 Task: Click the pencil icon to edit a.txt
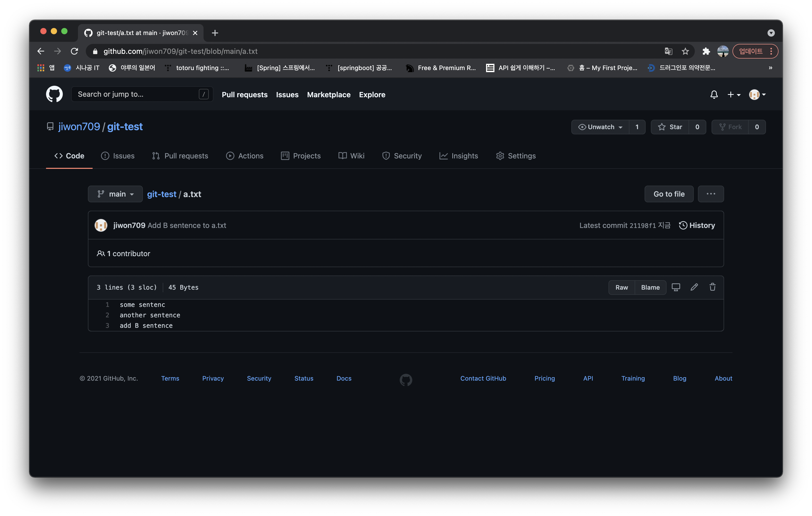(x=694, y=287)
